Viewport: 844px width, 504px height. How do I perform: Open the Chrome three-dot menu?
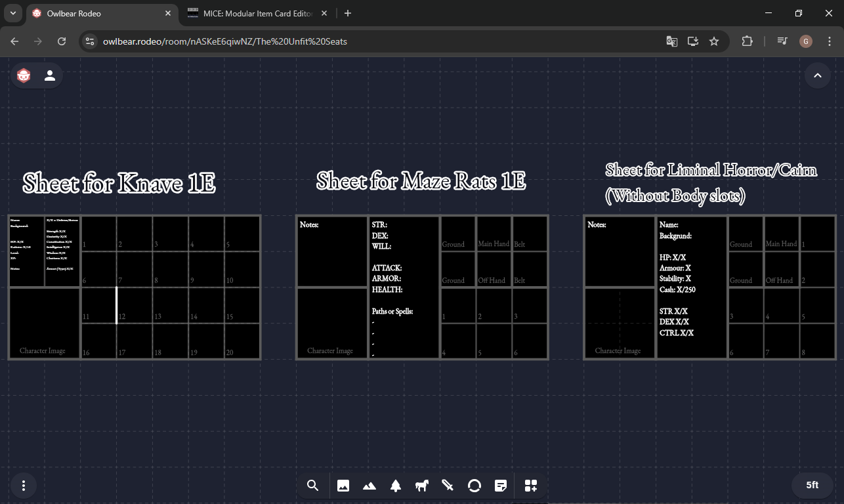click(830, 41)
